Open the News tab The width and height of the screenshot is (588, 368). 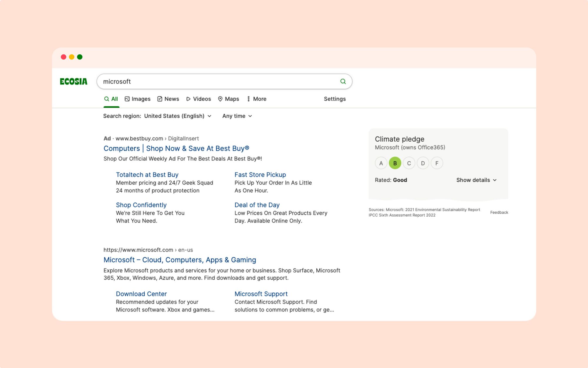(168, 99)
